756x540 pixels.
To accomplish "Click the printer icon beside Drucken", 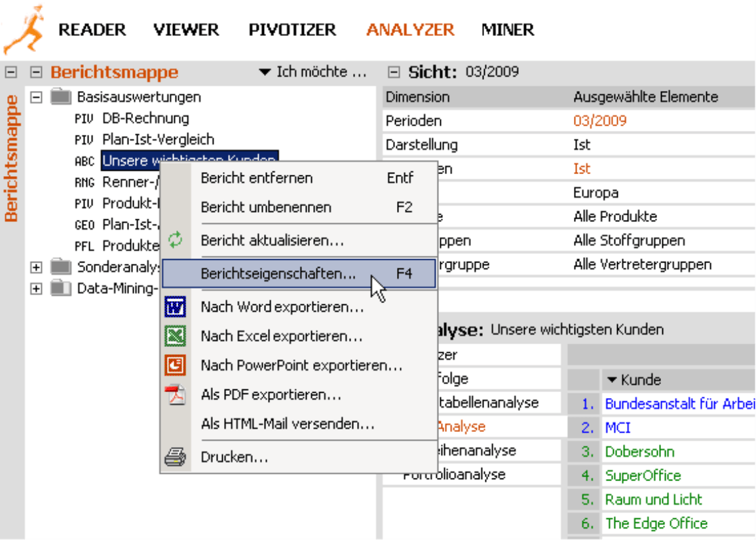I will 175,457.
